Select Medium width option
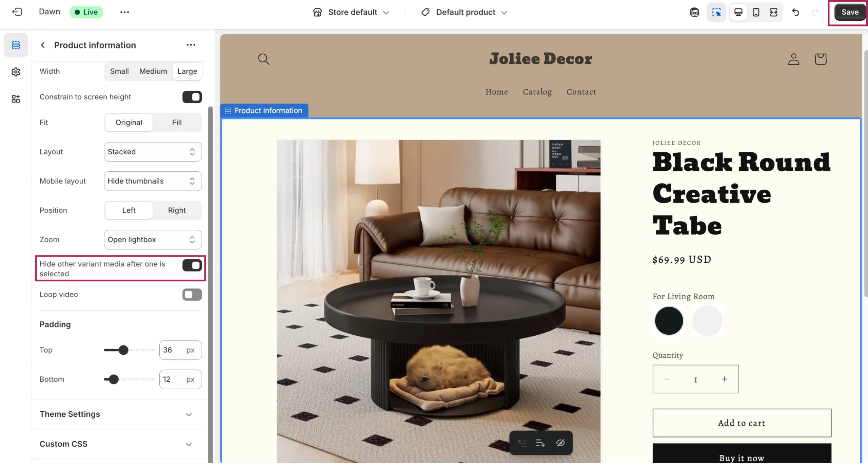 pos(153,71)
